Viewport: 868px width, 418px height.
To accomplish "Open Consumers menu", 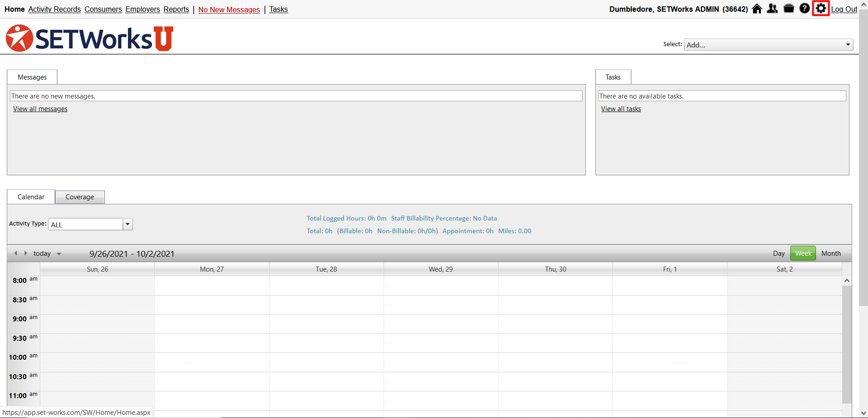I will [103, 9].
